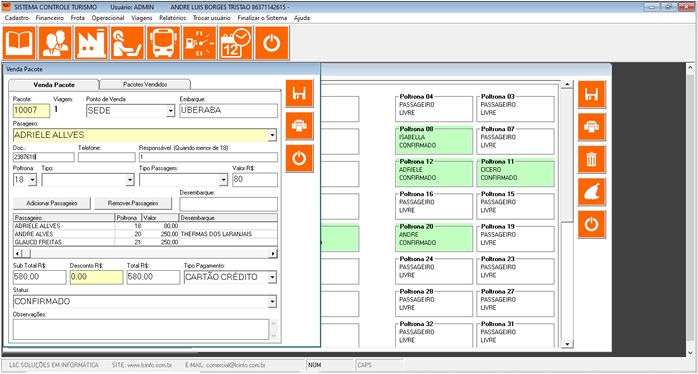This screenshot has height=374, width=698.
Task: Click the Adicionar Passageiro button
Action: 52,203
